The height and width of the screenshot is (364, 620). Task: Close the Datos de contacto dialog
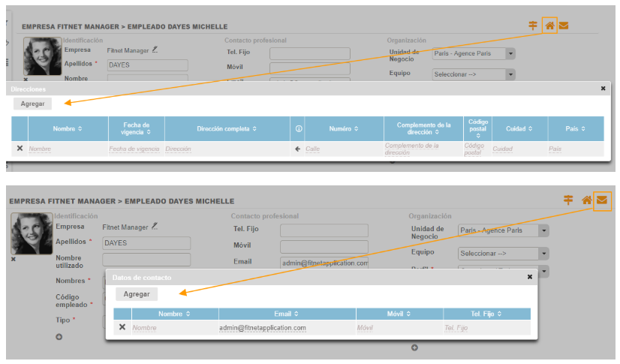(529, 277)
